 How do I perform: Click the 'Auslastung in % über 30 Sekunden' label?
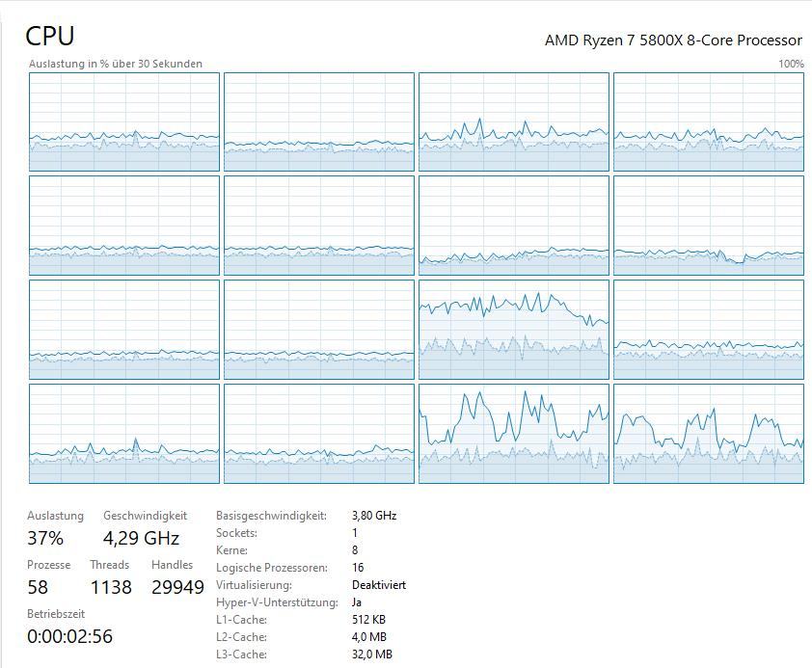click(x=116, y=64)
